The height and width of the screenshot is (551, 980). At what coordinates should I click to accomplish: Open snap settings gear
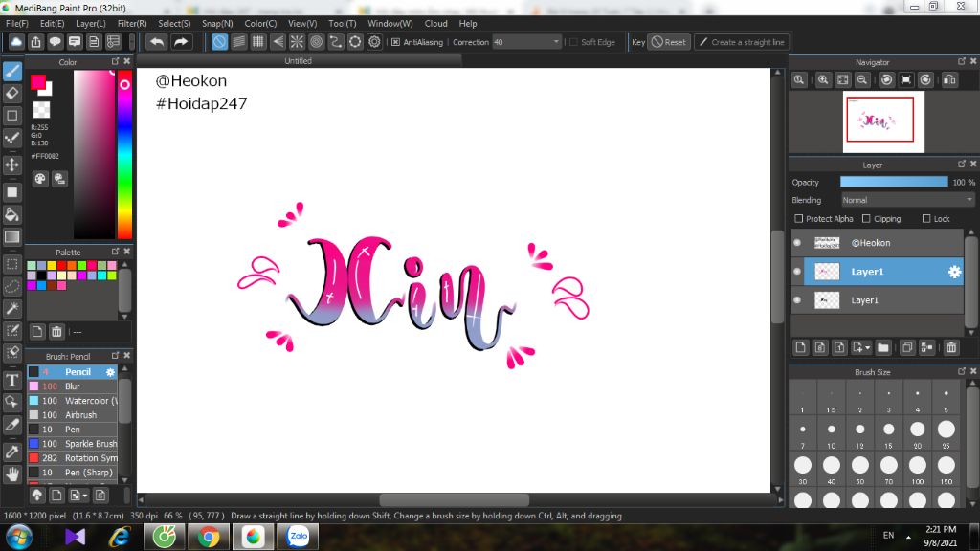[x=374, y=42]
